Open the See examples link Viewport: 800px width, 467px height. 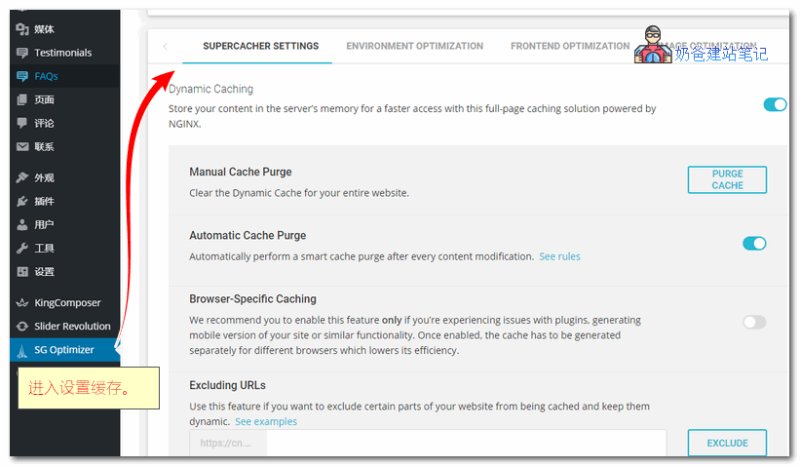point(266,422)
